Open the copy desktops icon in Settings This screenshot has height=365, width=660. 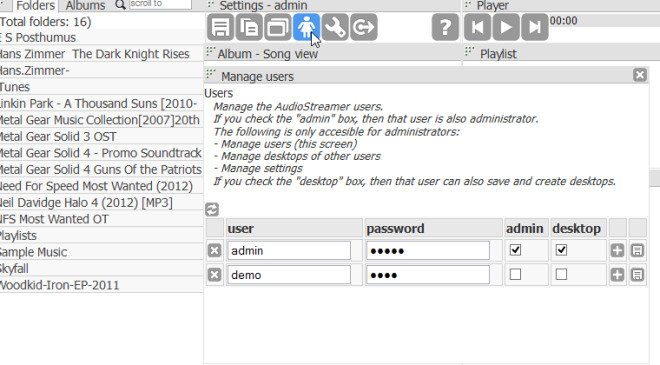click(249, 27)
